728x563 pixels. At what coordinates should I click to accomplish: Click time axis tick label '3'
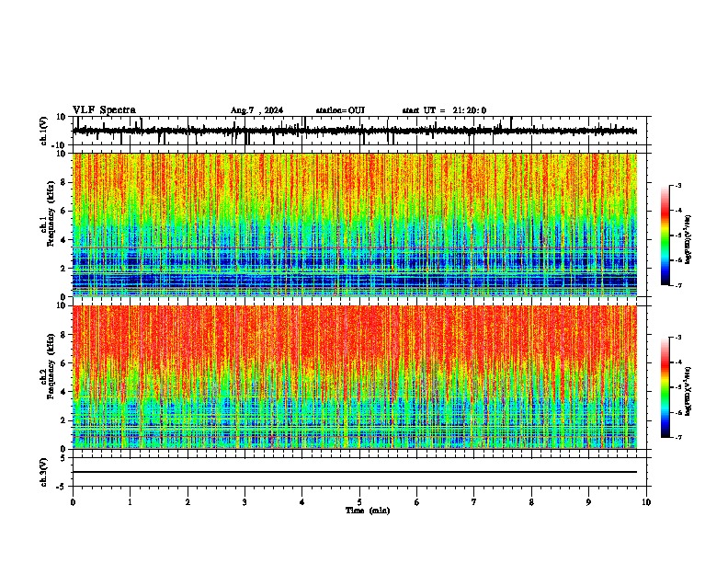point(245,502)
